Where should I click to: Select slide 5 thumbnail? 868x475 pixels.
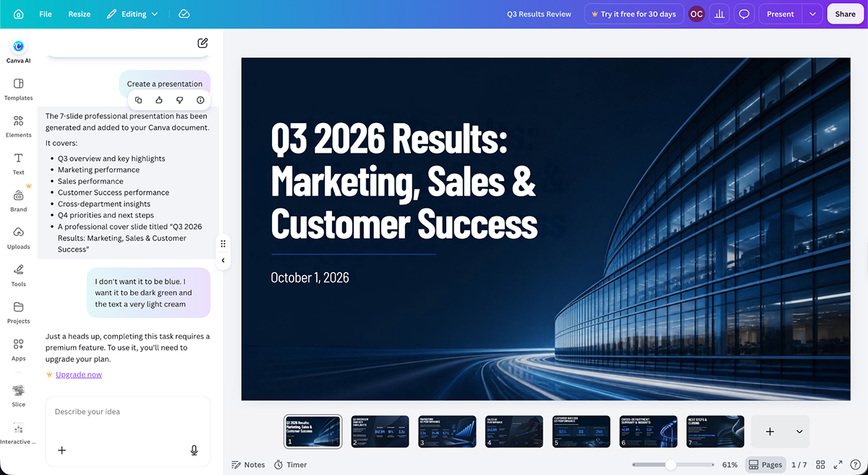[x=582, y=432]
